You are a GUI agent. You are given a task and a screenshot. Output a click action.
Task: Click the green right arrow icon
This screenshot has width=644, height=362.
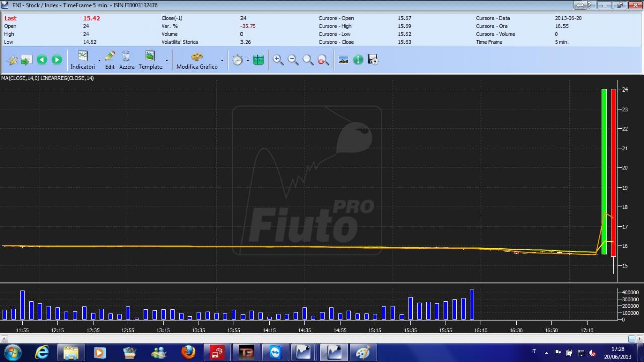[57, 60]
